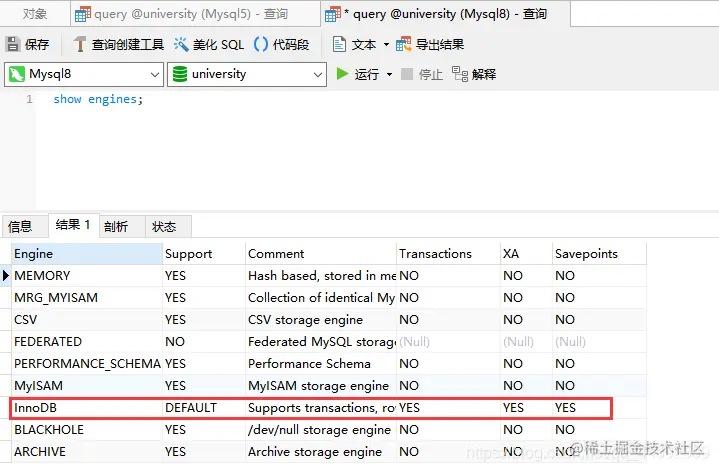Select the 结果 1 tab
The image size is (719, 471).
point(73,225)
